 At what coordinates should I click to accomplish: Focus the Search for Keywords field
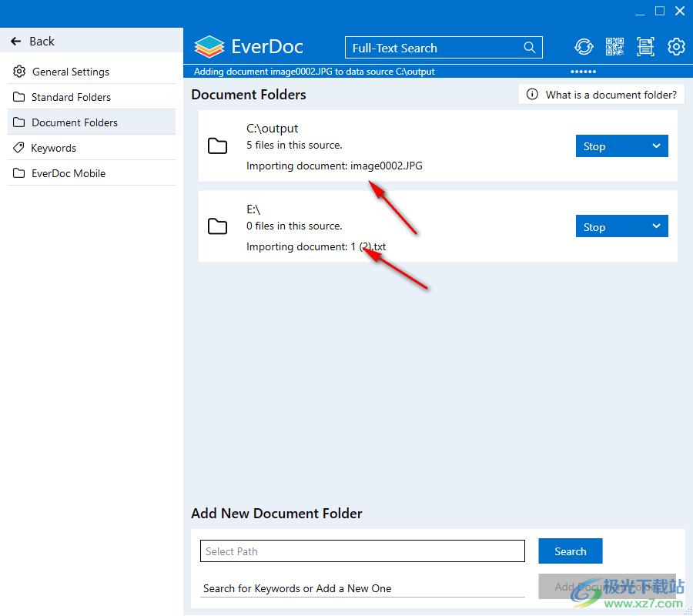coord(363,588)
